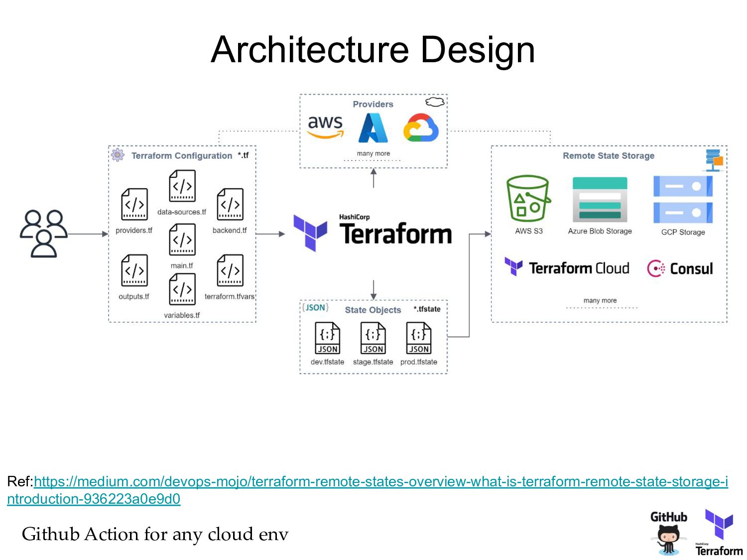Click the Remote State Storage heading
The height and width of the screenshot is (560, 747).
point(609,155)
